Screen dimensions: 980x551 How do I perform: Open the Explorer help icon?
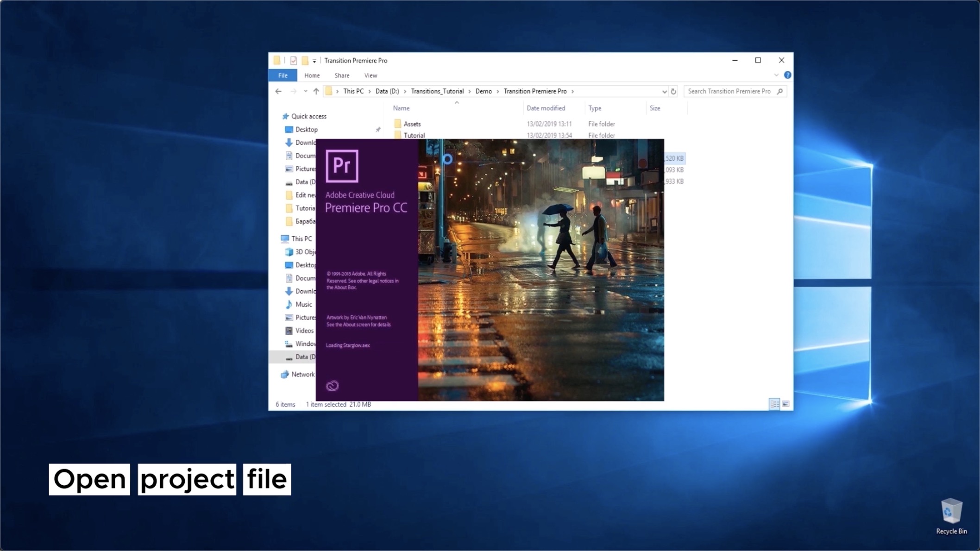pos(787,75)
